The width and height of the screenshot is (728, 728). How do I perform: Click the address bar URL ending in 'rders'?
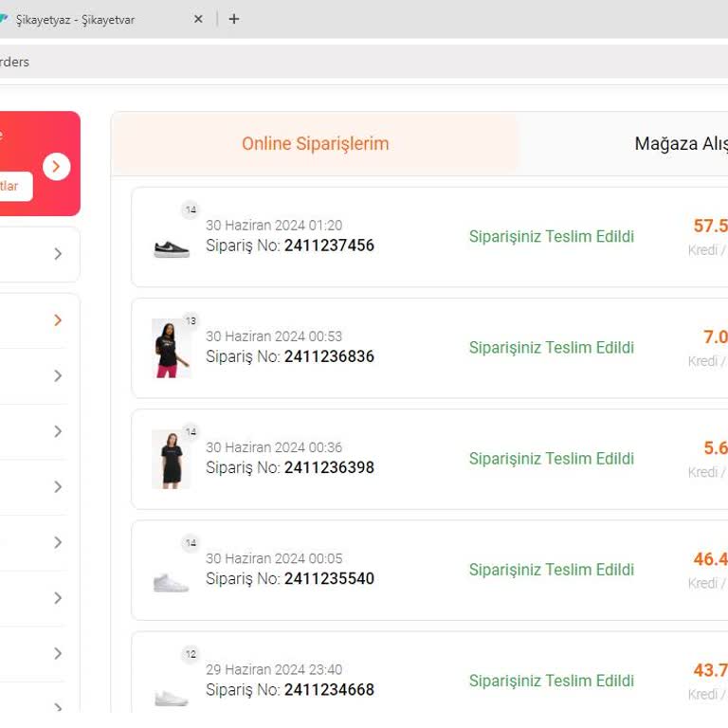[14, 62]
